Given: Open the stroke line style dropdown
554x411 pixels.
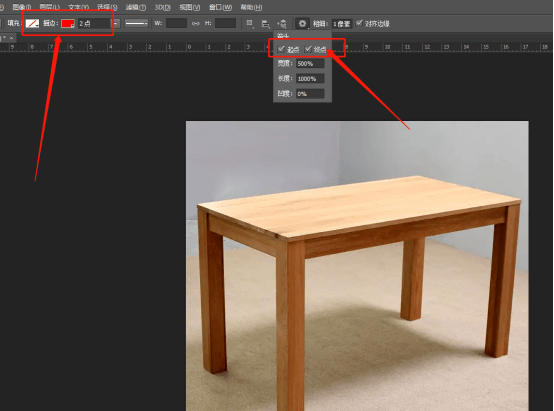Looking at the screenshot, I should pyautogui.click(x=136, y=24).
